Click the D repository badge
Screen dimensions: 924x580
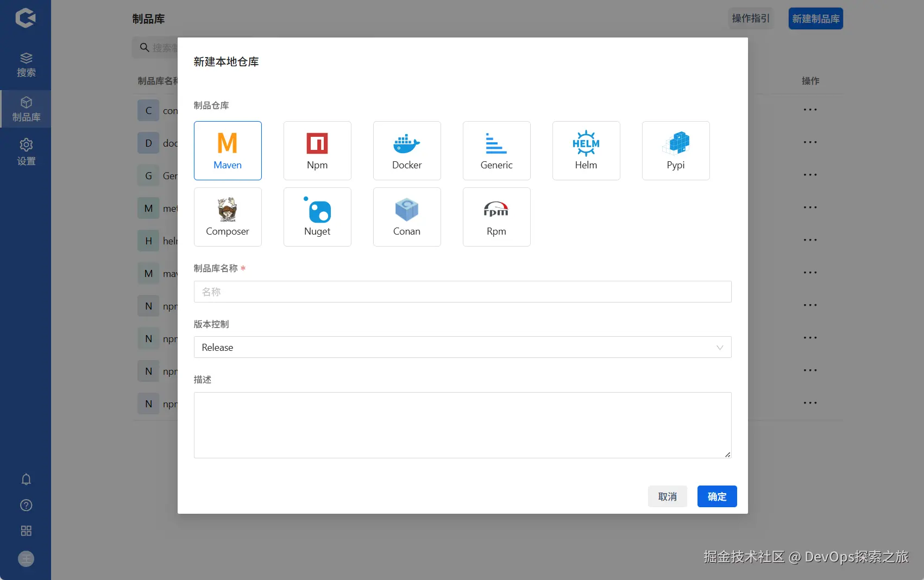[148, 143]
